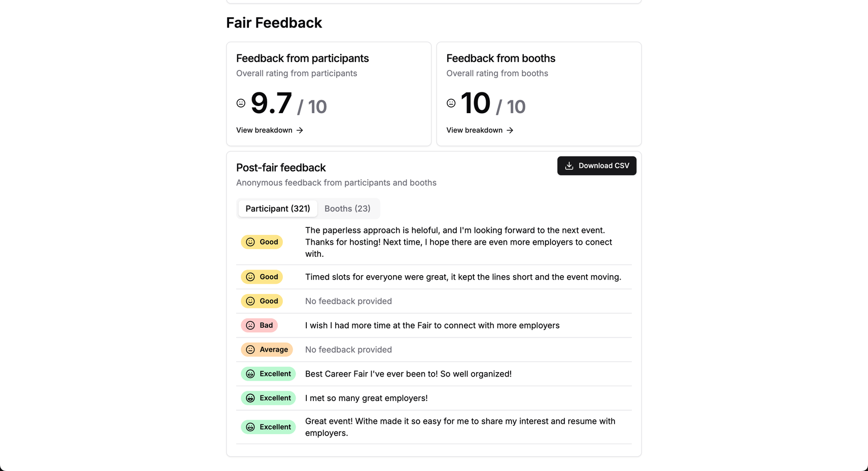This screenshot has height=471, width=868.
Task: Click the Excellent badge for great employers feedback
Action: pos(268,398)
